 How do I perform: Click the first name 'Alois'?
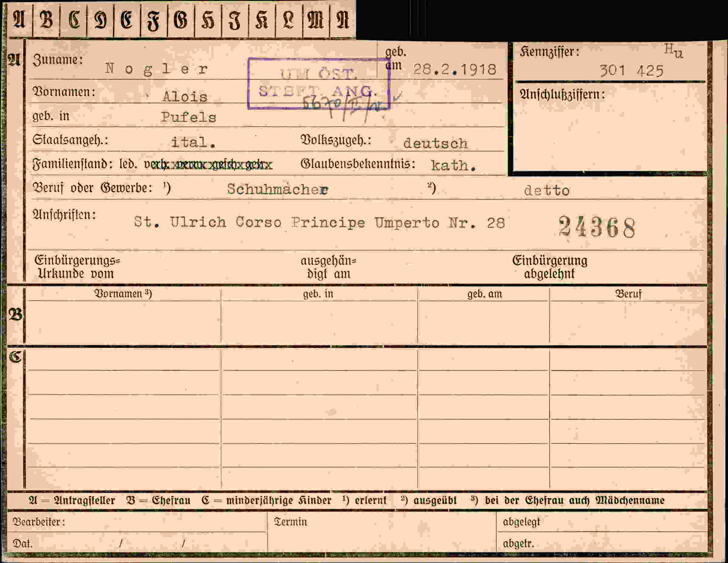pos(185,97)
